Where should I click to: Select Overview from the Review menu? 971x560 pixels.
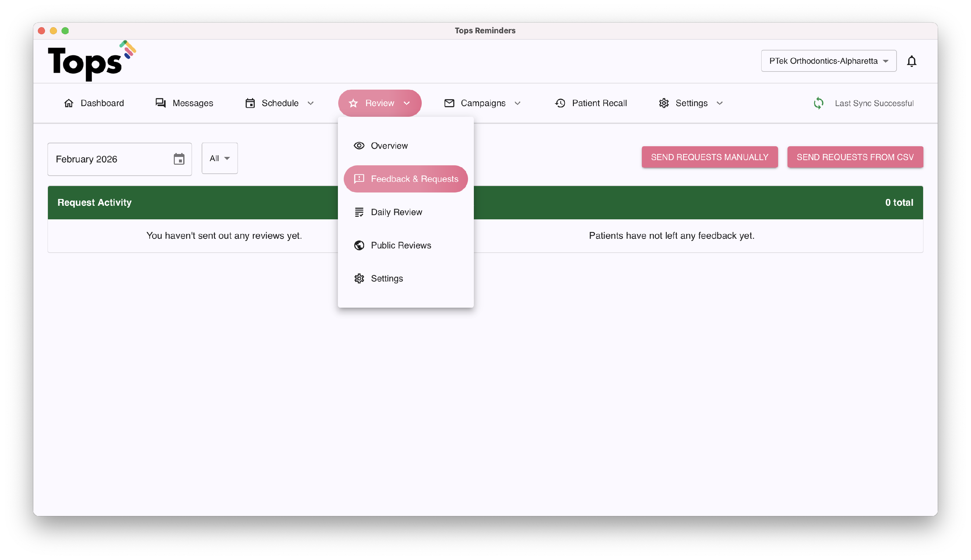389,146
